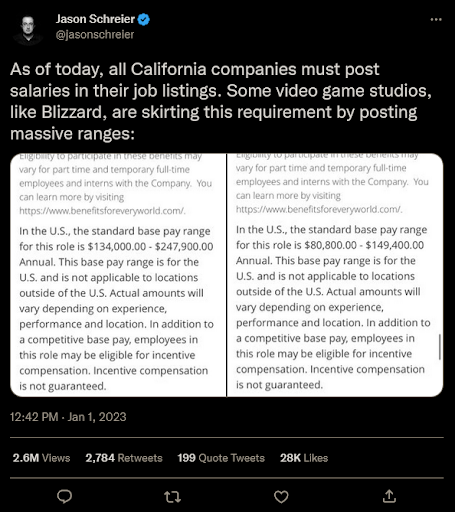455x512 pixels.
Task: Click the 12:42 PM Jan 1, 2023 timestamp
Action: (x=68, y=417)
